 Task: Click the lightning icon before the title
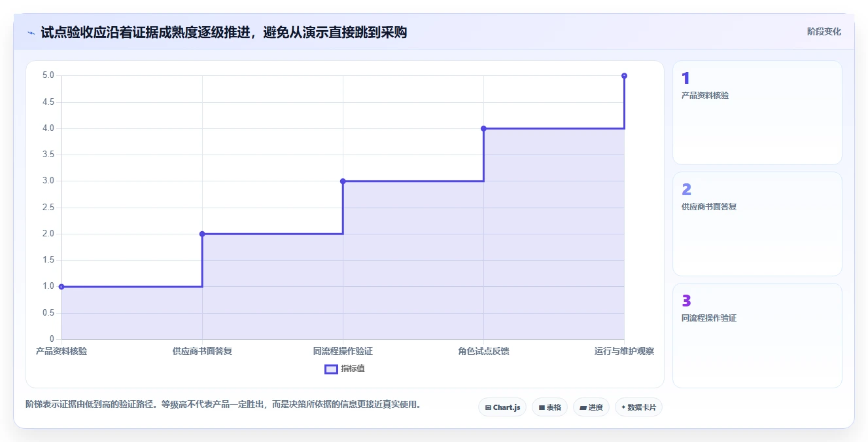tap(31, 32)
